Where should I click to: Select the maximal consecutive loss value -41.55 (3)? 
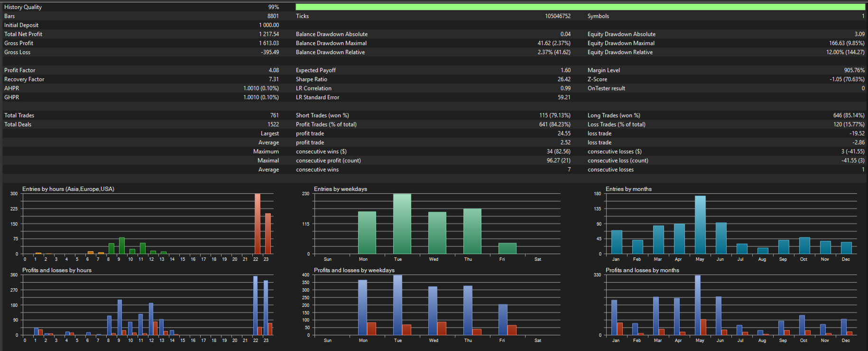(853, 161)
